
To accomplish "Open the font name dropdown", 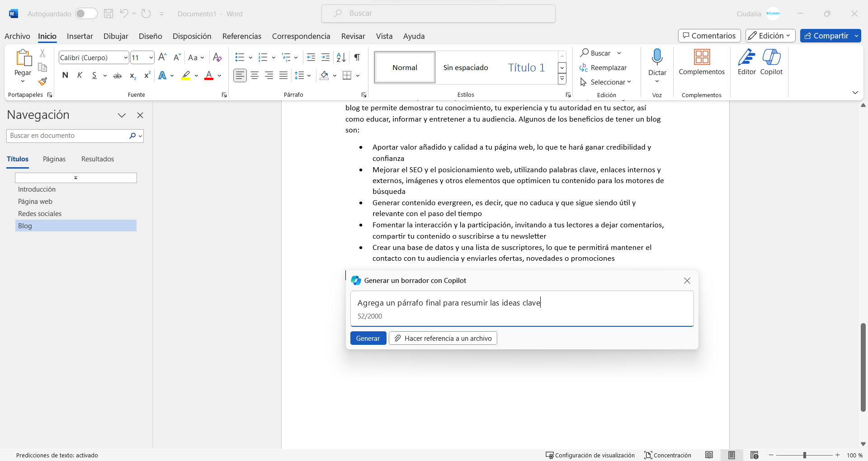I will coord(126,57).
